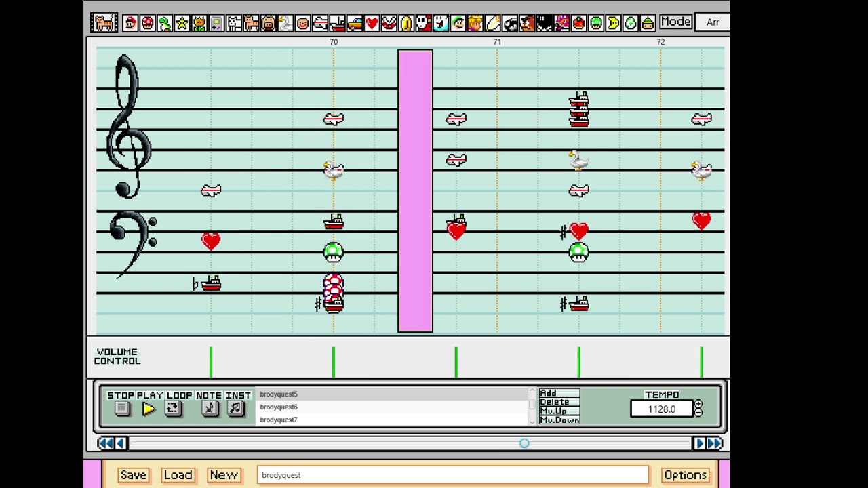The image size is (868, 488).
Task: Stop playback with the STOP button
Action: [x=122, y=409]
